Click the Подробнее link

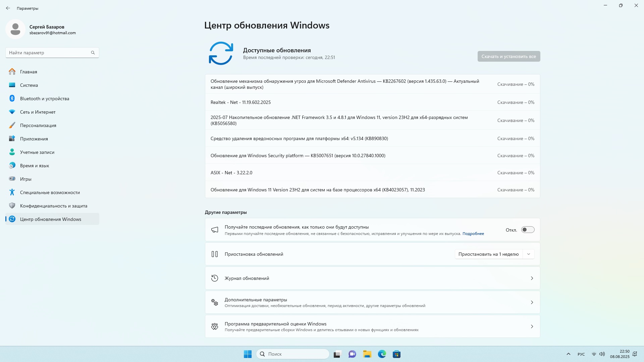[473, 234]
